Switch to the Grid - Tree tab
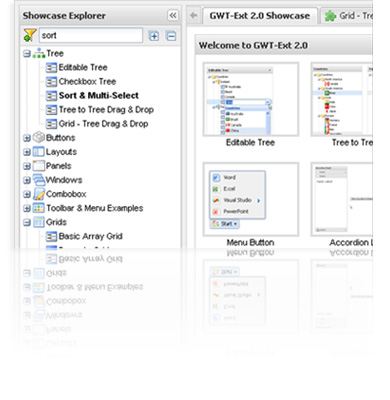 pos(347,16)
